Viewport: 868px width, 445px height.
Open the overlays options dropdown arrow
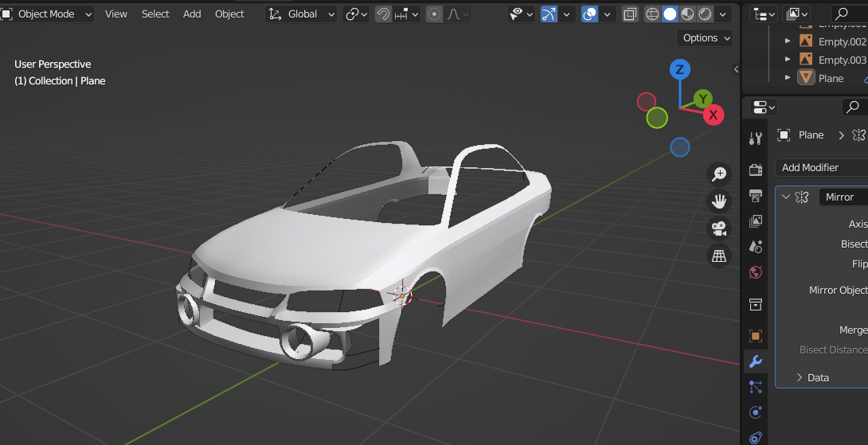[x=608, y=14]
